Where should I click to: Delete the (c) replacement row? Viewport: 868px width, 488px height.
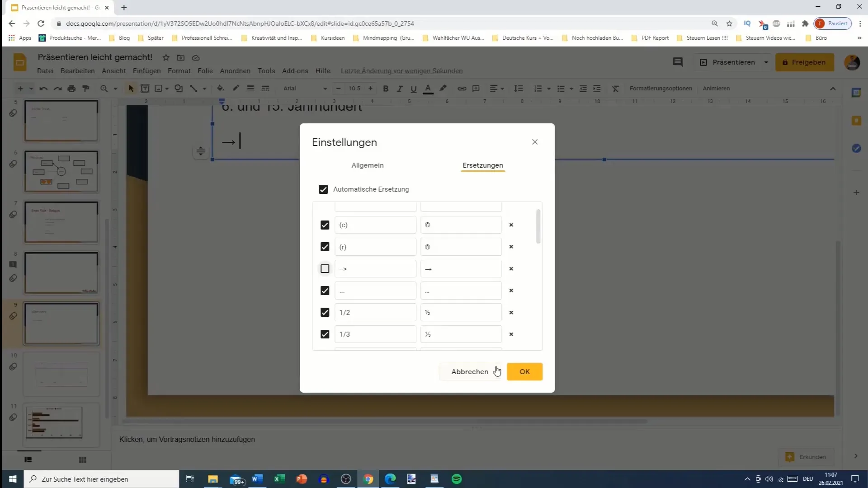(x=511, y=225)
